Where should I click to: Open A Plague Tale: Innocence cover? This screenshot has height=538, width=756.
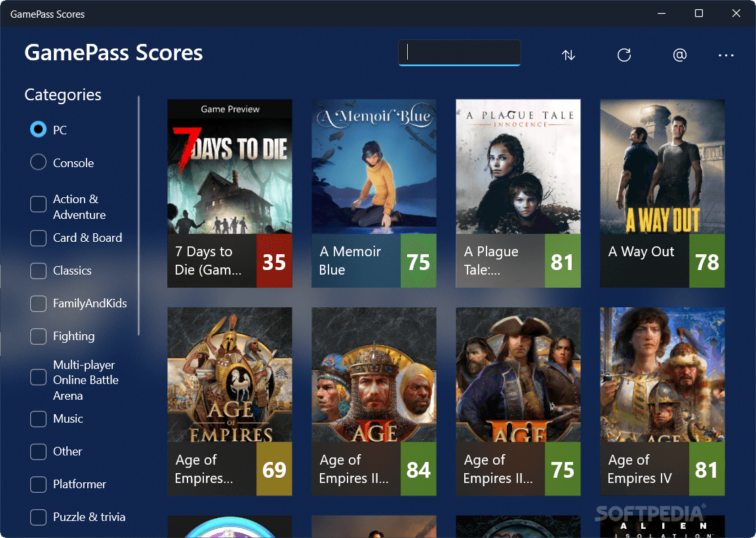point(518,166)
